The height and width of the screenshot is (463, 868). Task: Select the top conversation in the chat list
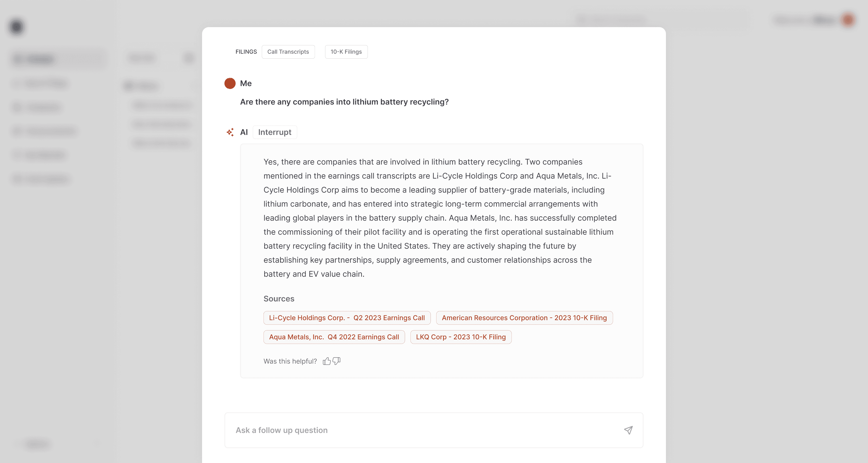tap(161, 105)
